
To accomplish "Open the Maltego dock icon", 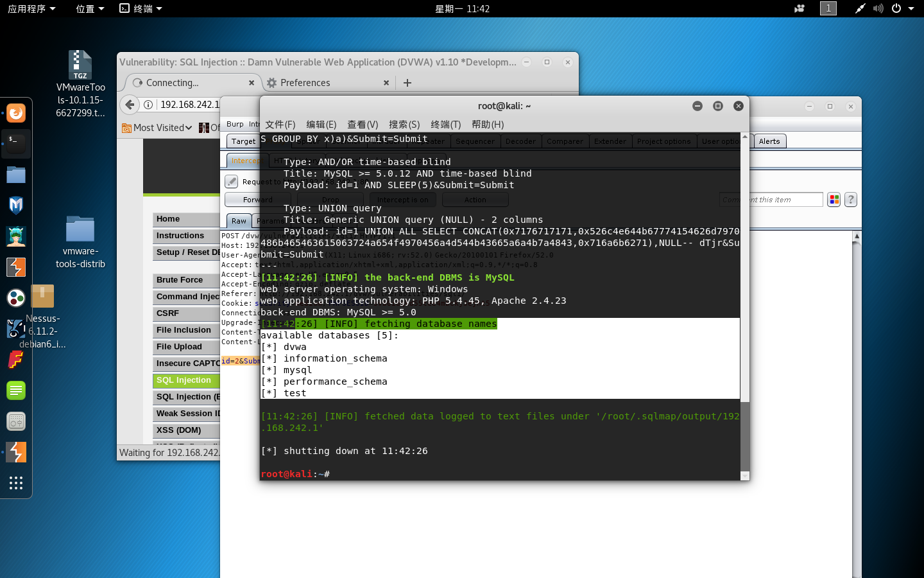I will click(x=16, y=298).
